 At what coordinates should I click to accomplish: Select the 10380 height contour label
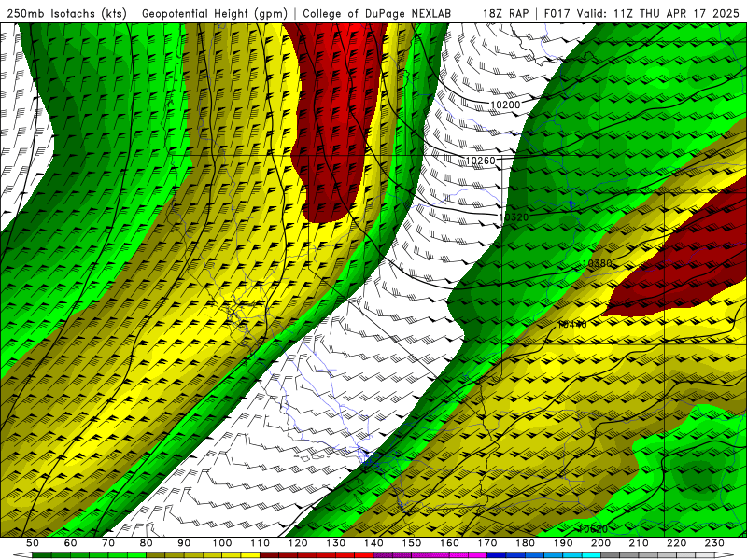pyautogui.click(x=597, y=263)
